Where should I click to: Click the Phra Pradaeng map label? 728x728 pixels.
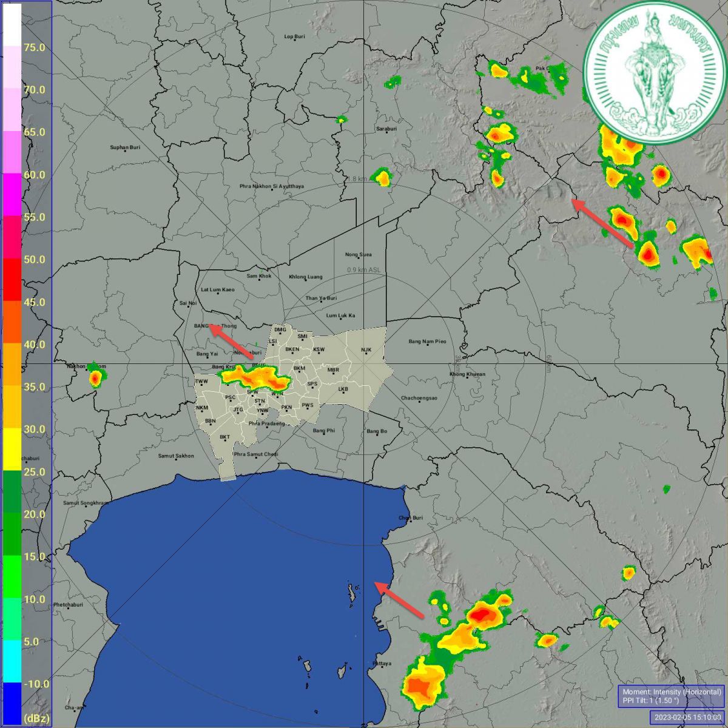tap(267, 423)
